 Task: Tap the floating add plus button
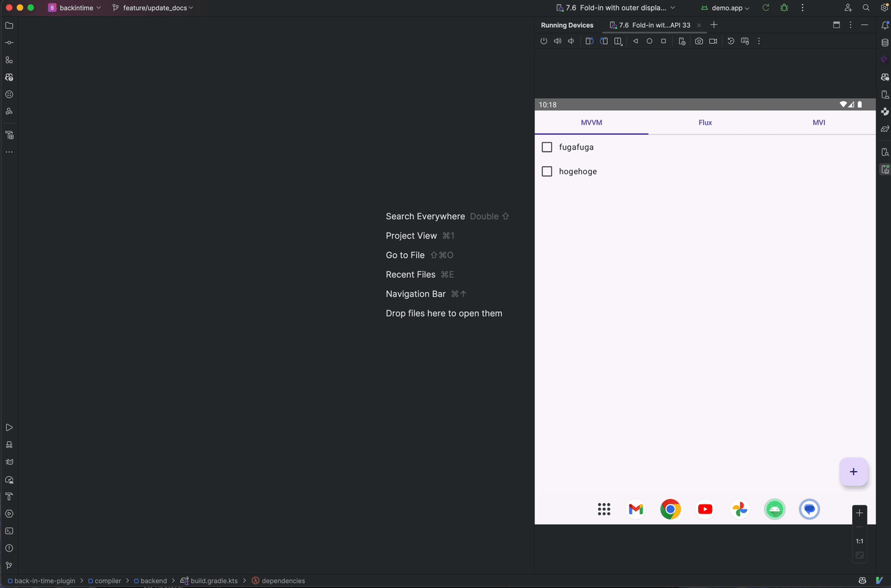pos(853,472)
